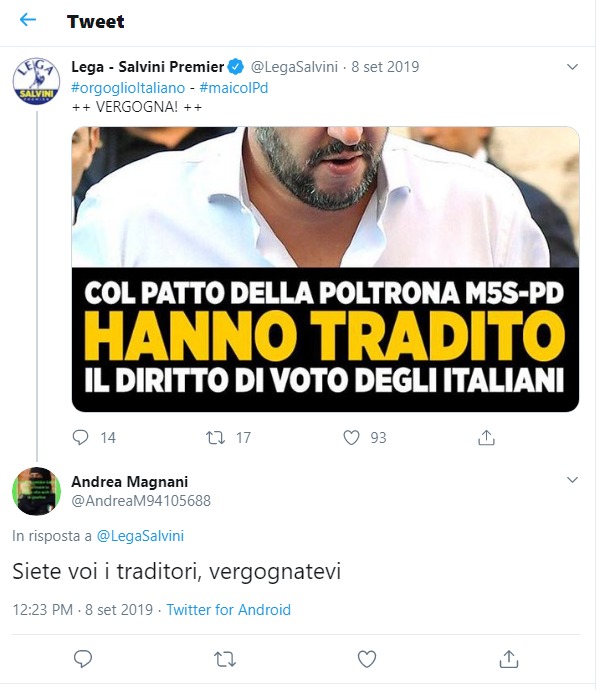The height and width of the screenshot is (690, 597).
Task: Share the Lega Salvini tweet
Action: coord(486,437)
